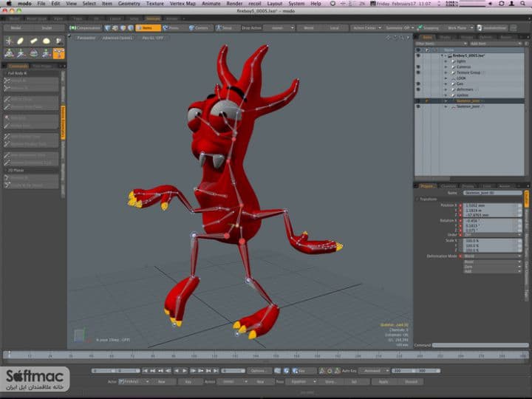532x399 pixels.
Task: Click the fourth figure icon in second row
Action: pyautogui.click(x=46, y=53)
